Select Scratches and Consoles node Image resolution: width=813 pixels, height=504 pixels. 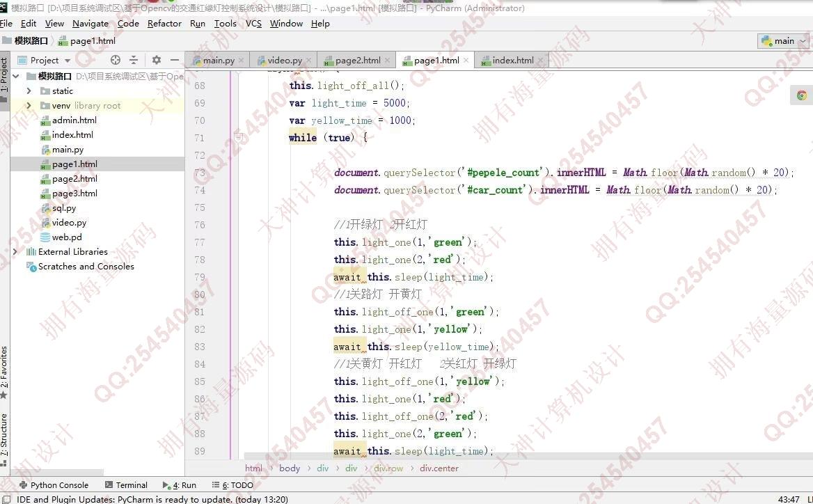tap(86, 266)
